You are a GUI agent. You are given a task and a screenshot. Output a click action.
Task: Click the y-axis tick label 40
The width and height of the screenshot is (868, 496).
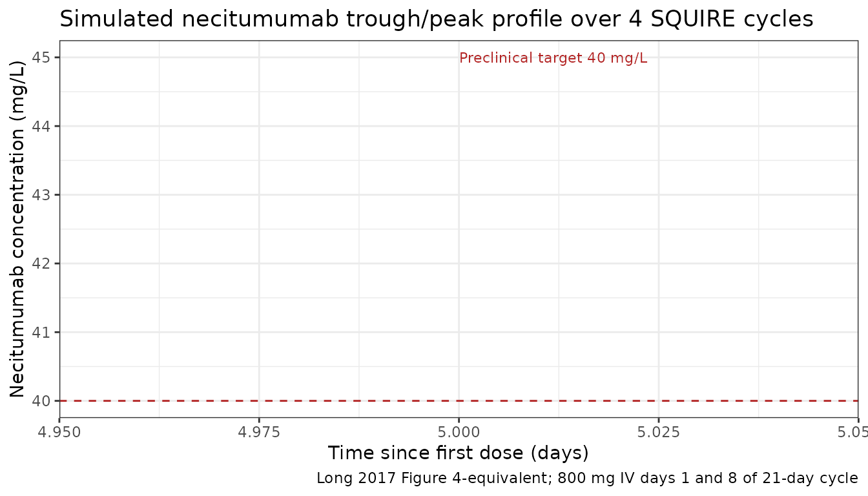pos(41,401)
